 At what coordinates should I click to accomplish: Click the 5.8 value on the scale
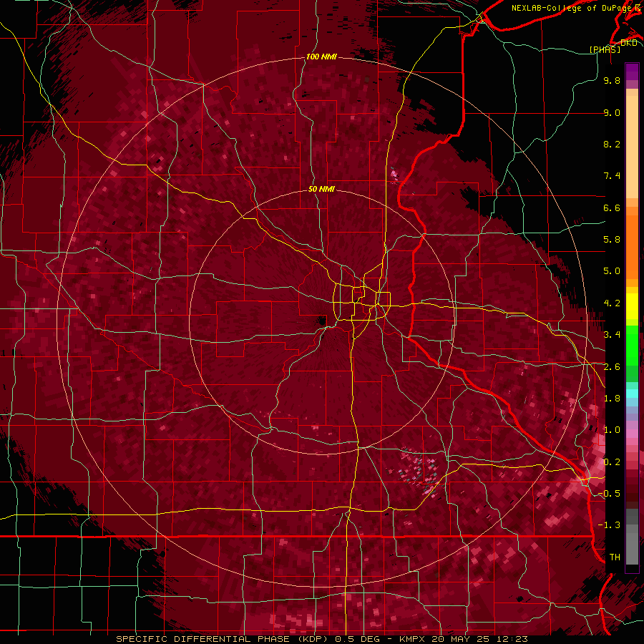click(612, 240)
